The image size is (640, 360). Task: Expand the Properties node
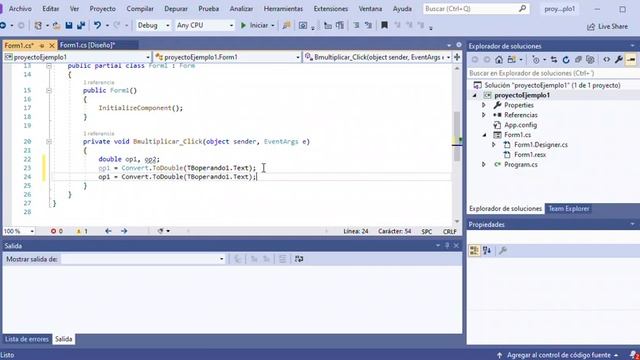(x=484, y=105)
